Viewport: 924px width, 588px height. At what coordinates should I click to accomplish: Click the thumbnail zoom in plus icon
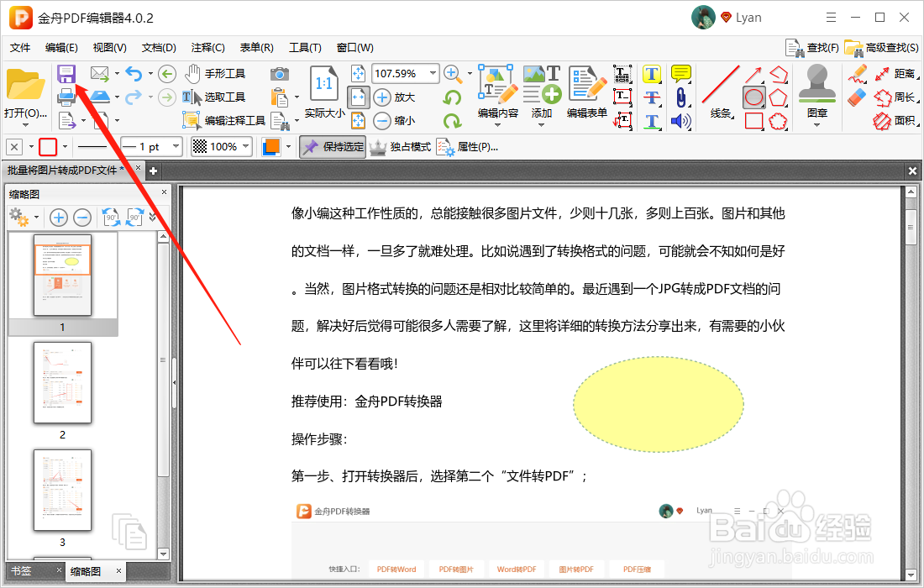point(58,218)
